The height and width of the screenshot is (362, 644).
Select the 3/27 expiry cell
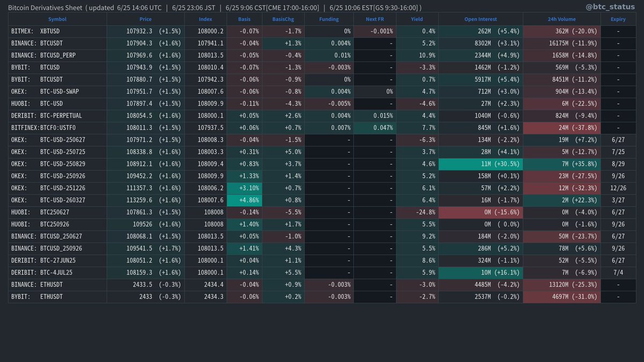[x=618, y=200]
